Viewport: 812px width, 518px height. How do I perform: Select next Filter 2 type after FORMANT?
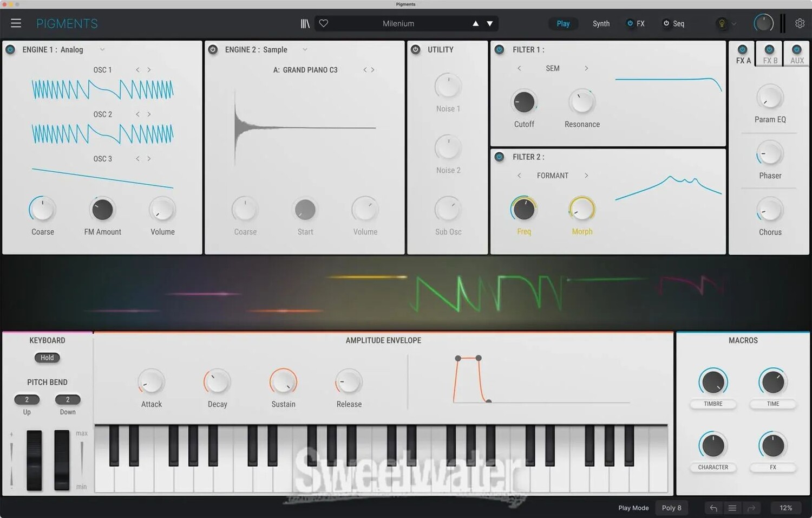click(586, 176)
